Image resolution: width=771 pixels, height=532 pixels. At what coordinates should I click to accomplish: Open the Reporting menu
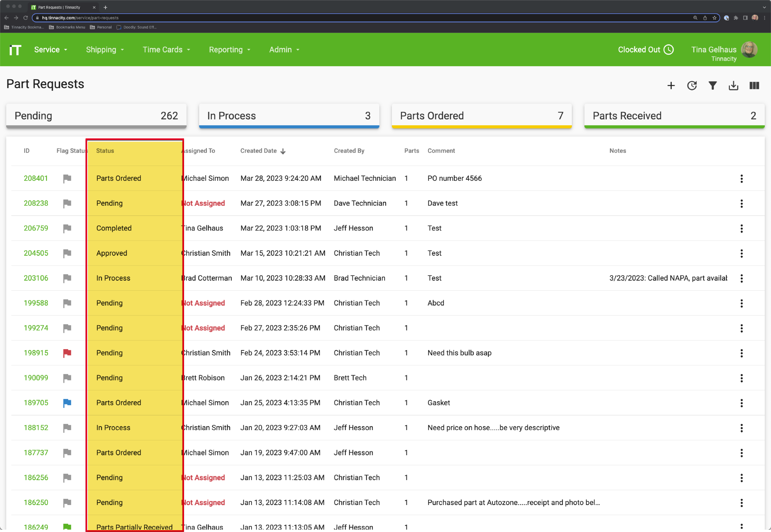click(229, 50)
